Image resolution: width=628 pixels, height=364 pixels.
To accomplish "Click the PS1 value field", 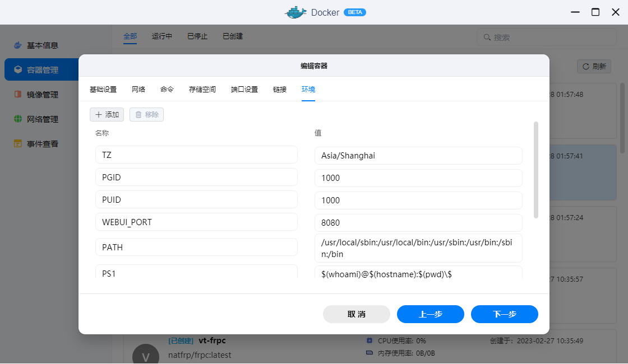I will tap(418, 272).
